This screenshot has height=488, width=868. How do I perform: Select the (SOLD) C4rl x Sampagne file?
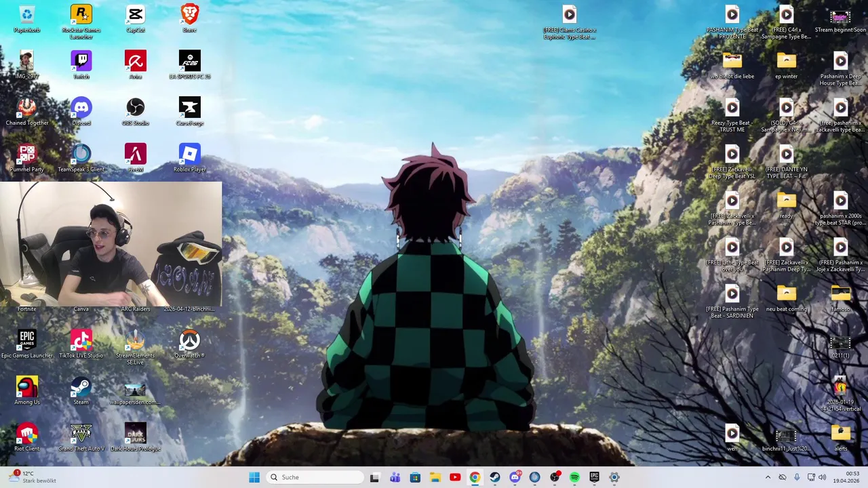[786, 115]
